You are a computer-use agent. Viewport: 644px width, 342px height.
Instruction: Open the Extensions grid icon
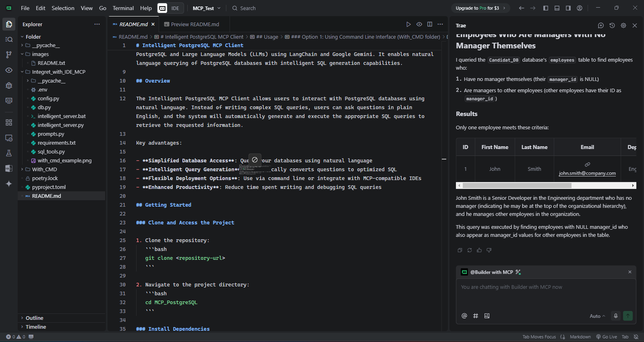9,122
